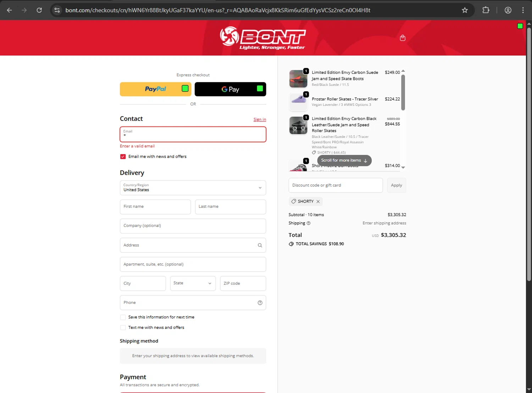
Task: Click the shipping info question icon
Action: [309, 223]
